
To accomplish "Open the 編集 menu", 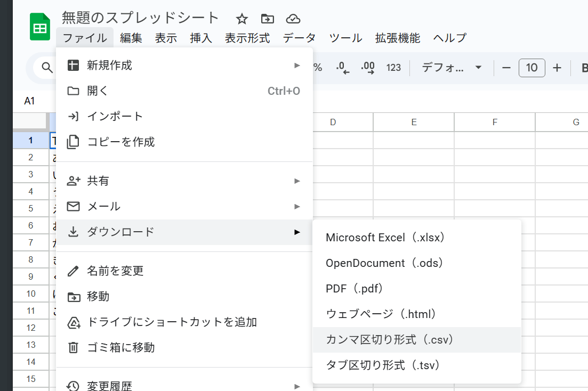I will pyautogui.click(x=131, y=38).
